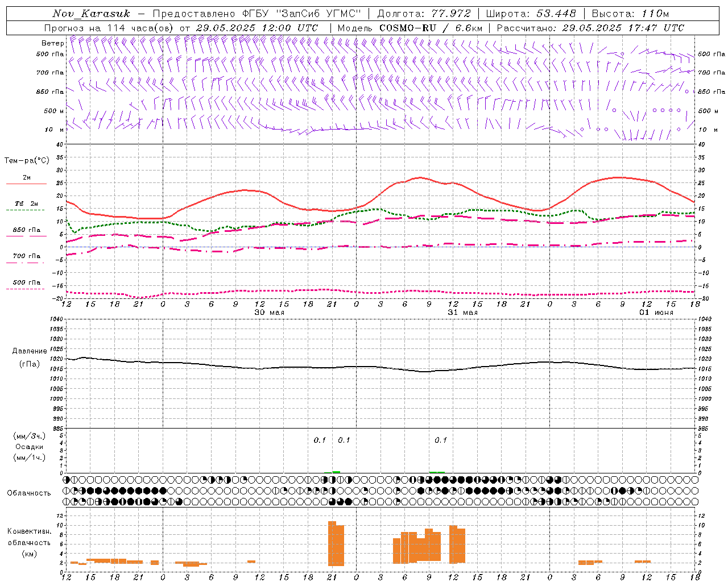Click the Рассчитано: 29.05.2025 17:47 UTC text

(x=590, y=28)
